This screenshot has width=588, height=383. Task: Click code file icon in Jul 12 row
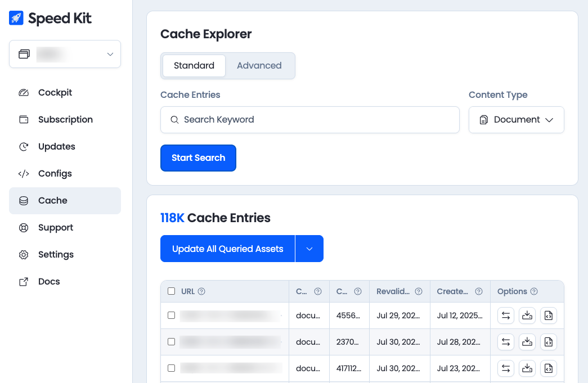tap(549, 316)
